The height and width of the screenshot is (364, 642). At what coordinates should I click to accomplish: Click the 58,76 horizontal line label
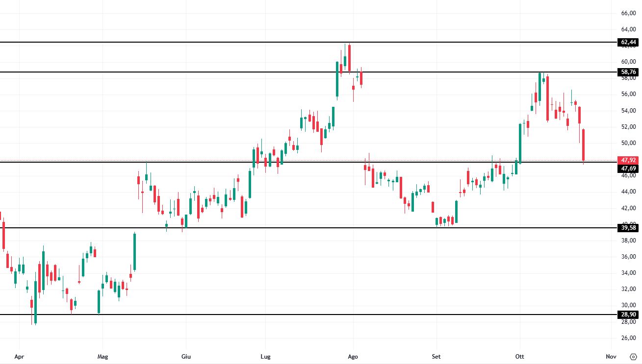click(629, 72)
